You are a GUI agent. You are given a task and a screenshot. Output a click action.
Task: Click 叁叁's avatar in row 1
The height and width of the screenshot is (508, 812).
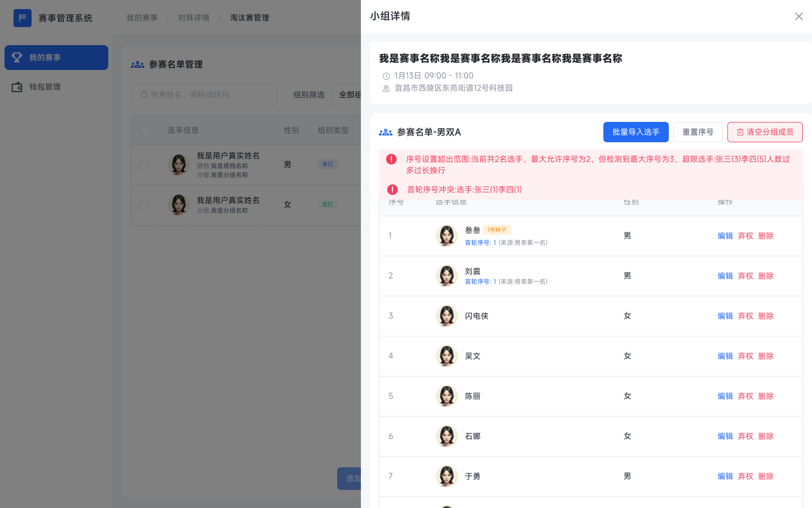point(447,236)
